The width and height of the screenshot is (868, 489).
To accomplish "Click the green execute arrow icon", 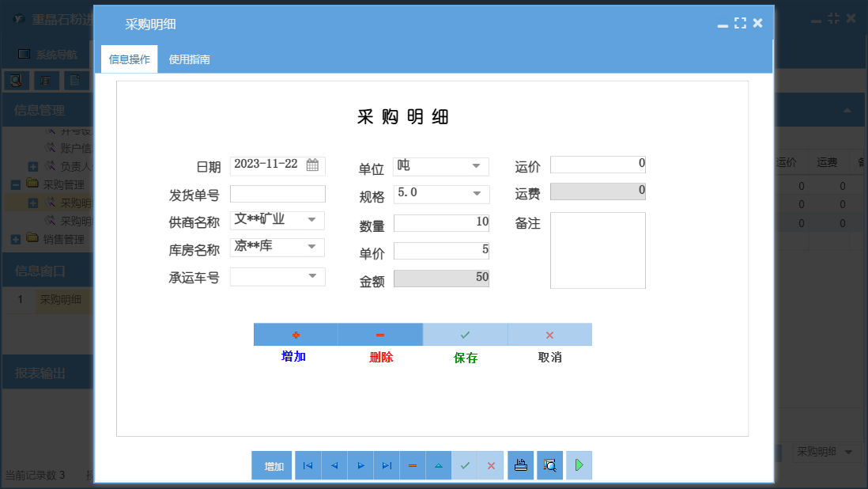I will [578, 465].
